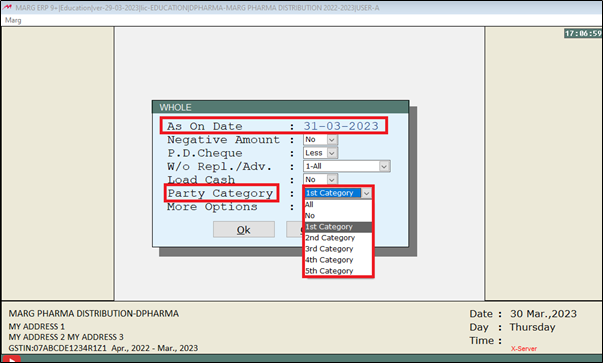Open the Negative Amount dropdown
The width and height of the screenshot is (603, 363).
[x=332, y=140]
